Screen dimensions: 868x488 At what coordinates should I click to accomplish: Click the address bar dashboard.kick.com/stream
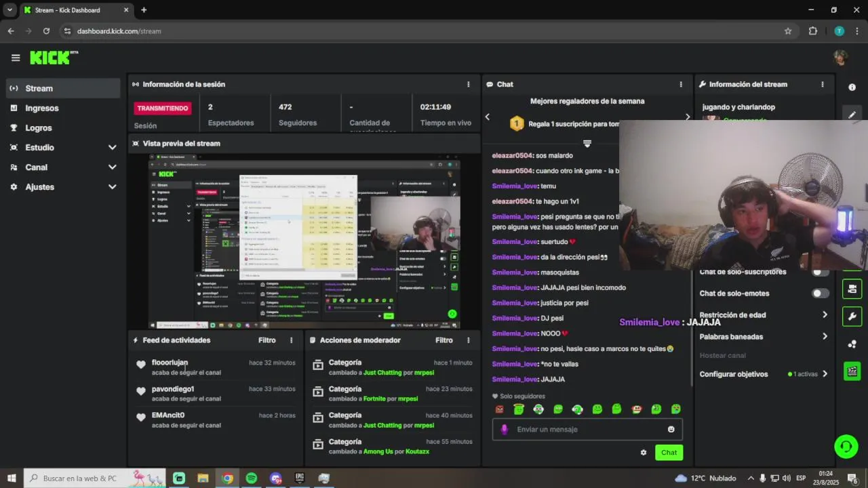pyautogui.click(x=119, y=31)
